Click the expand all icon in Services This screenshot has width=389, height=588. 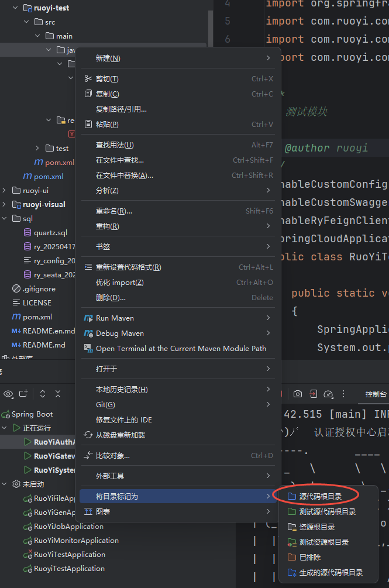point(43,394)
